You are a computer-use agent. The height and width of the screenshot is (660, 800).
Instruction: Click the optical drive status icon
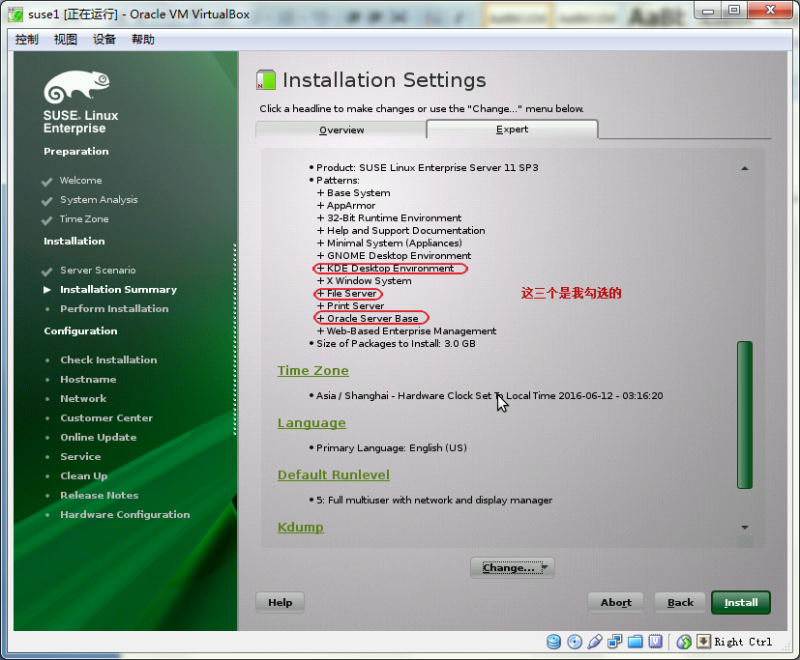tap(573, 641)
